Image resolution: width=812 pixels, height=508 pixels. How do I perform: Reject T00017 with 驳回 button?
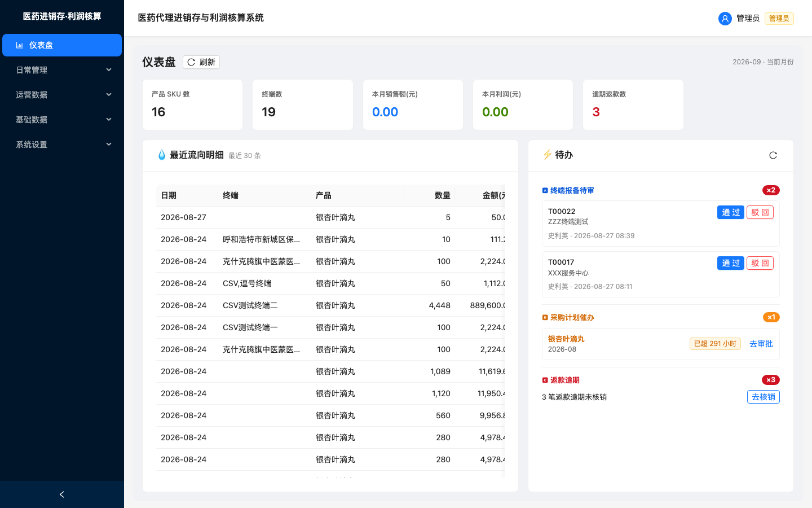(x=760, y=263)
